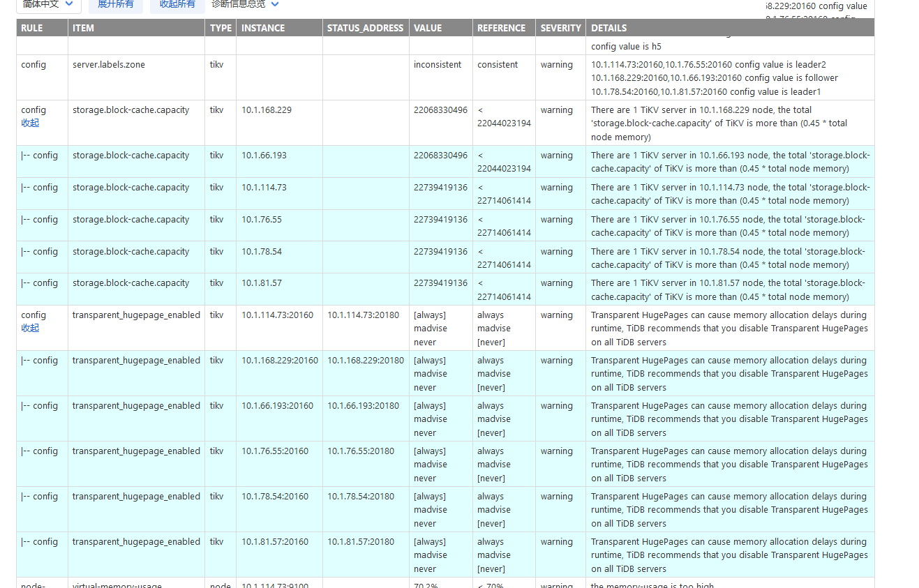Image resolution: width=919 pixels, height=588 pixels.
Task: Click the RULE column header
Action: pos(32,28)
